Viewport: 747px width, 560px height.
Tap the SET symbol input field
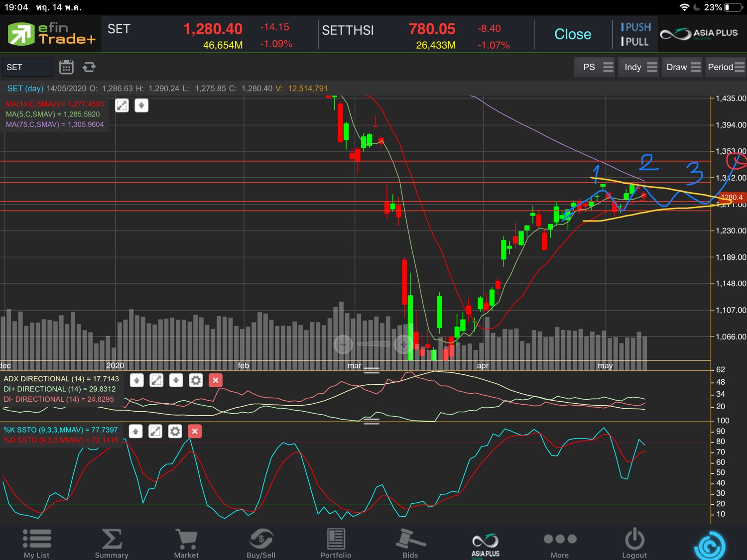27,67
